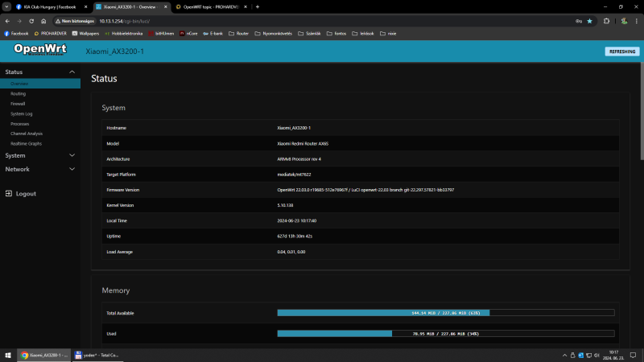Switch to OpenWRT topic PROHARDVER tab
This screenshot has height=362, width=644.
click(210, 7)
